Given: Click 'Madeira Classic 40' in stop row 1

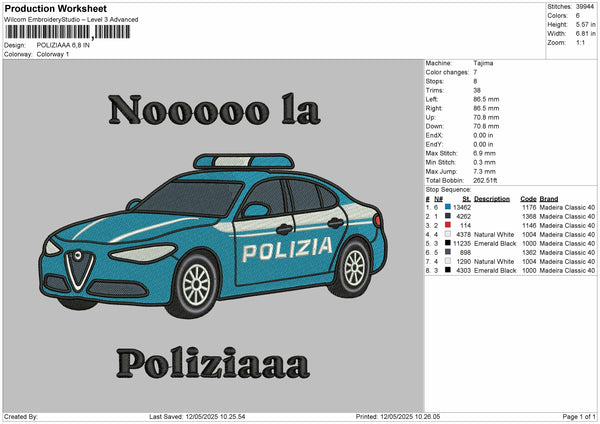Looking at the screenshot, I should tap(567, 207).
